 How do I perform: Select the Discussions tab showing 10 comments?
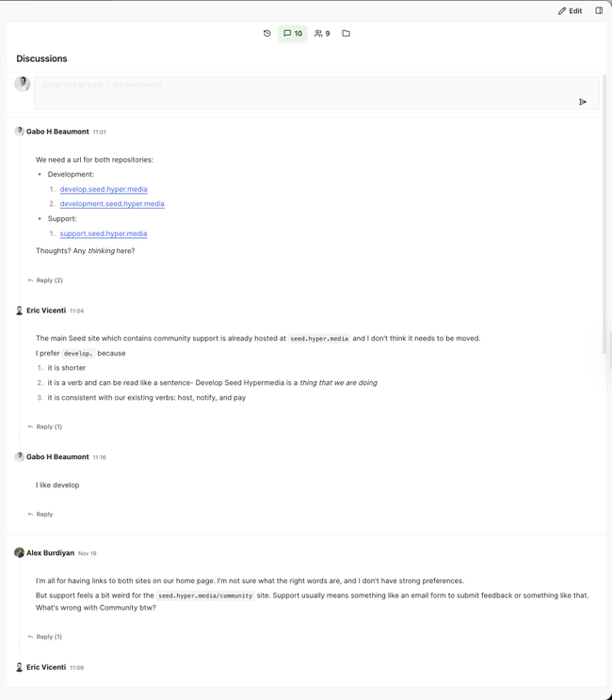coord(293,34)
